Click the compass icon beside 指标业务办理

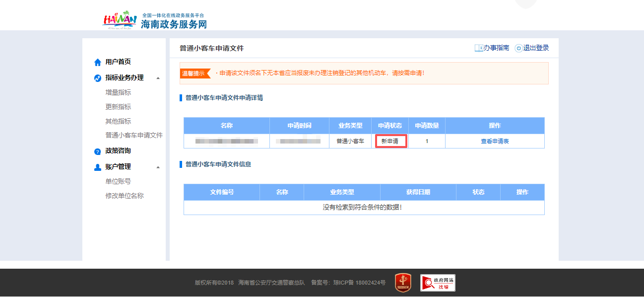click(97, 76)
